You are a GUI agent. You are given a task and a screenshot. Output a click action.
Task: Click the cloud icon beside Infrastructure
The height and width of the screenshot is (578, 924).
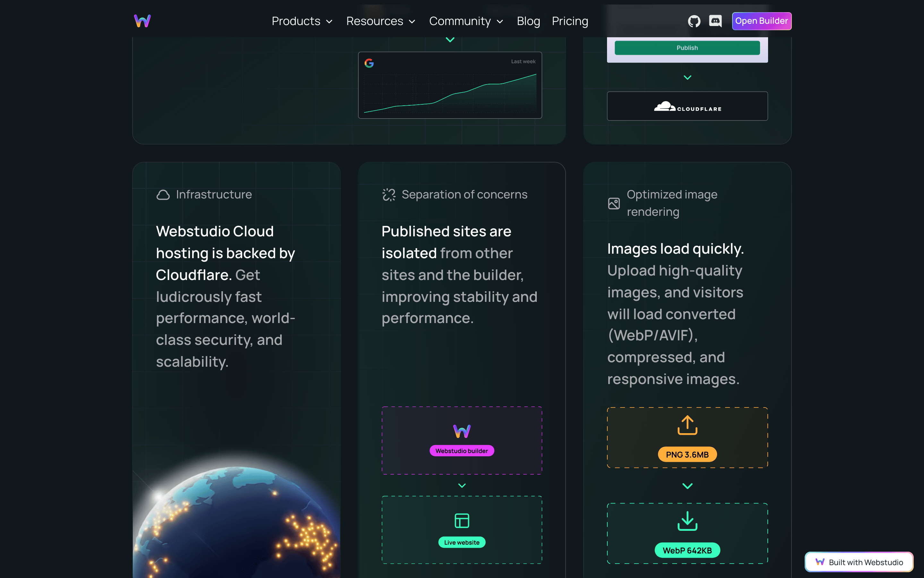[x=163, y=195]
